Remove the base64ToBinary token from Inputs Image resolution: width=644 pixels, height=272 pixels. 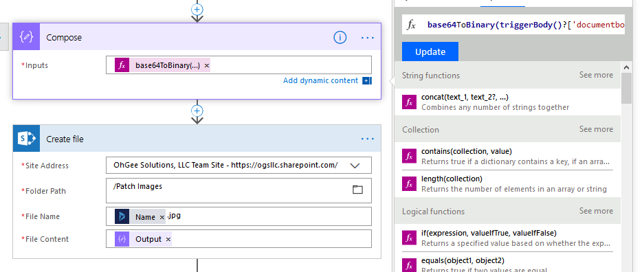207,66
